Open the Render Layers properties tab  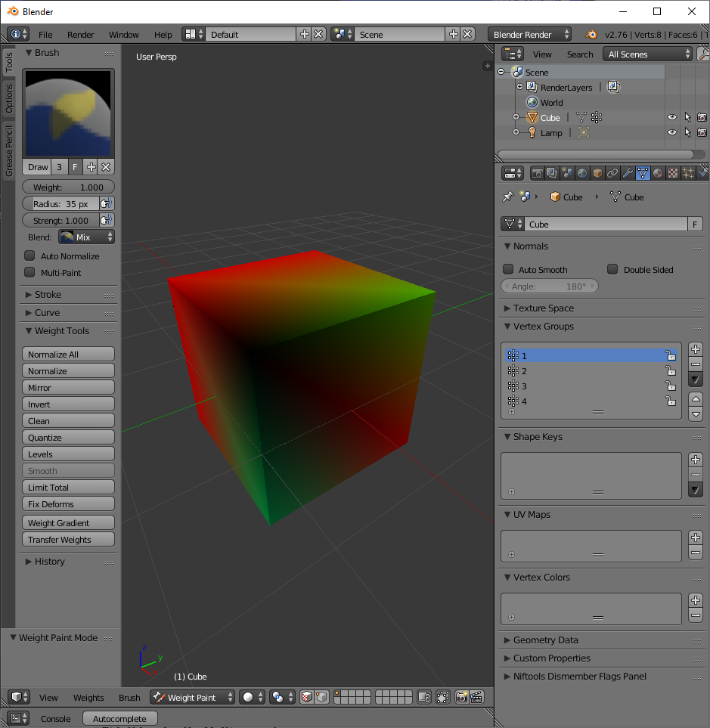552,173
